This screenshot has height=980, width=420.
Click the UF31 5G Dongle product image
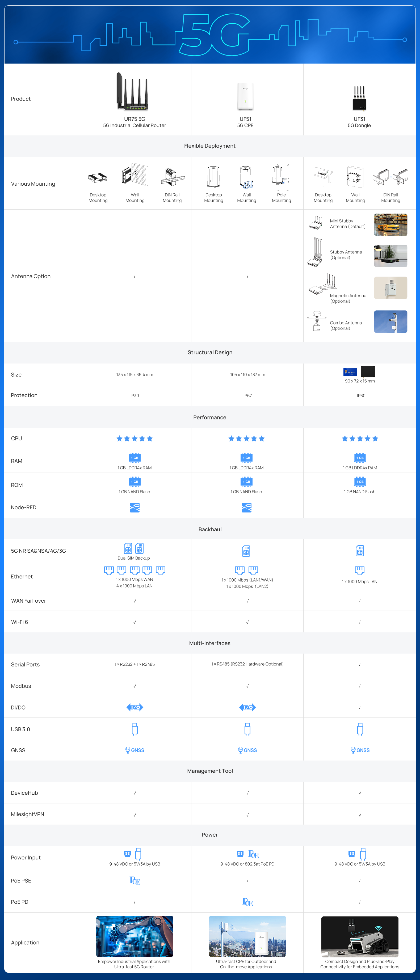coord(359,98)
